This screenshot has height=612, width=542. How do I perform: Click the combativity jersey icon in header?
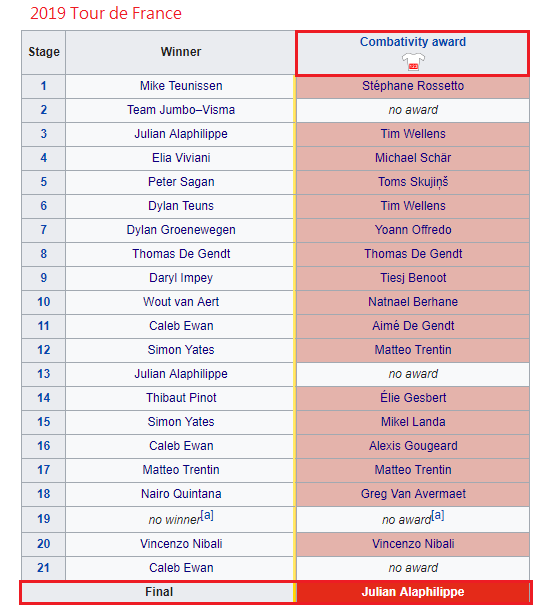point(413,61)
